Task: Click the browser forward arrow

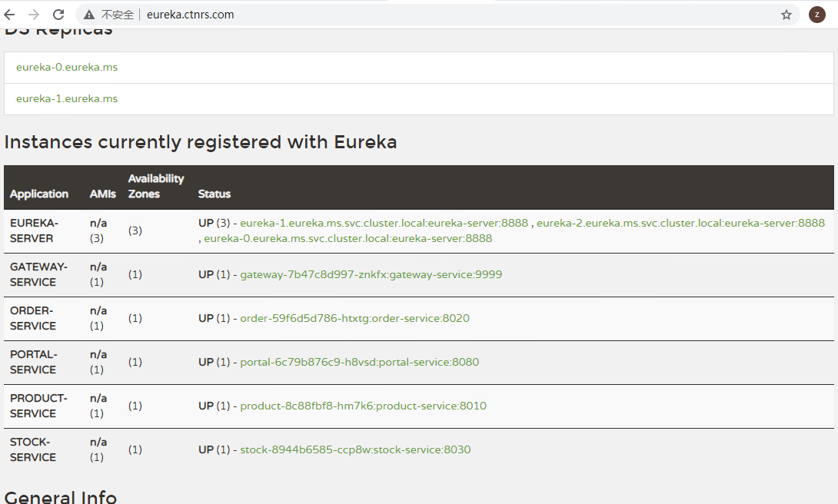Action: click(34, 15)
